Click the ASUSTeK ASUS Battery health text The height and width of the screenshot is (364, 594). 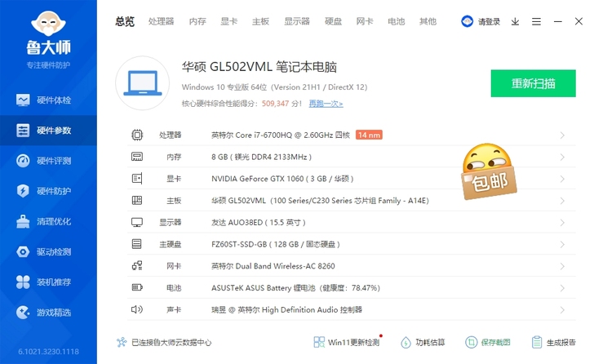[296, 288]
